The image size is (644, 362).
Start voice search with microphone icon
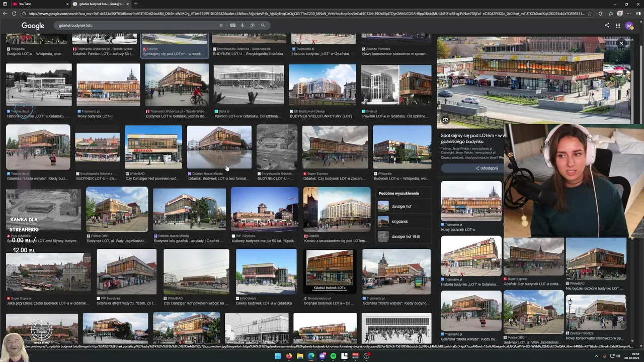[x=243, y=25]
